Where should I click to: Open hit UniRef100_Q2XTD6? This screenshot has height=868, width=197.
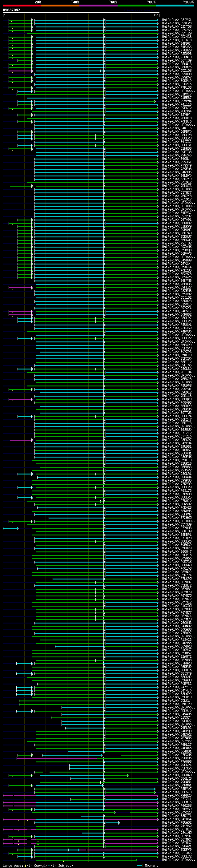click(x=177, y=26)
